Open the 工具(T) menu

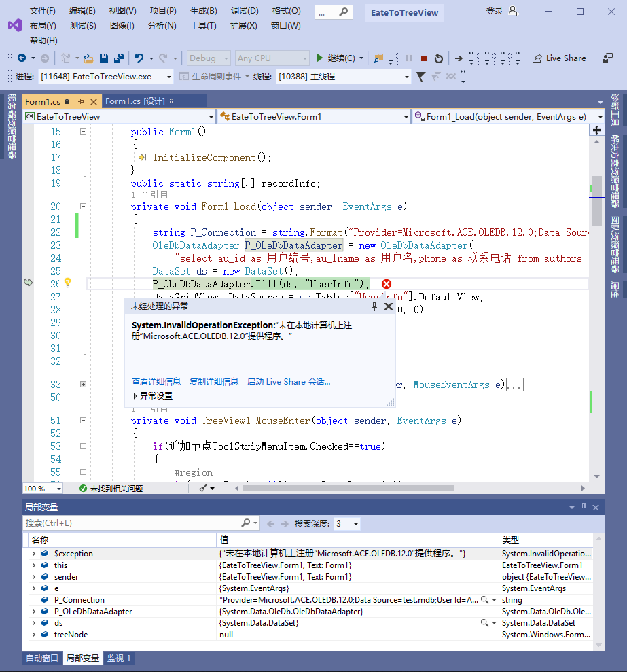(203, 26)
